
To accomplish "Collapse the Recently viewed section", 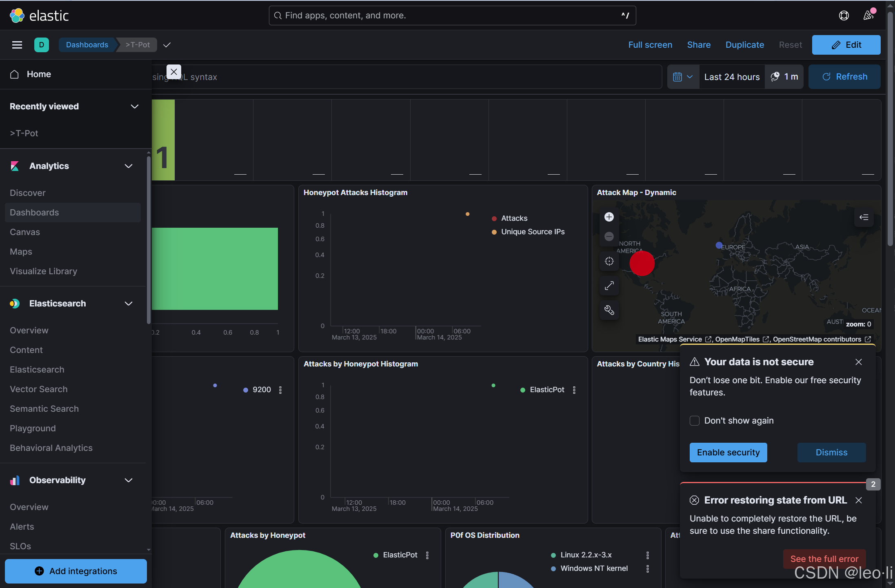I will (x=134, y=107).
